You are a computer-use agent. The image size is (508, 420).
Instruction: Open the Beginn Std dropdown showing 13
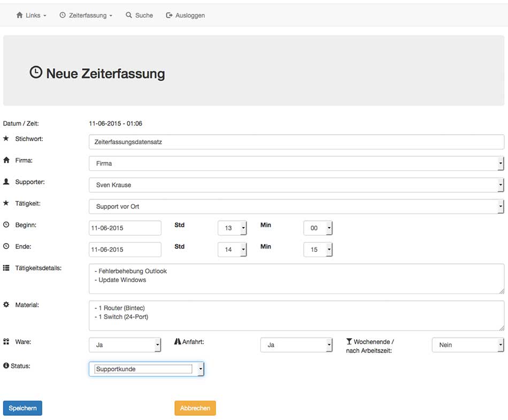[232, 228]
